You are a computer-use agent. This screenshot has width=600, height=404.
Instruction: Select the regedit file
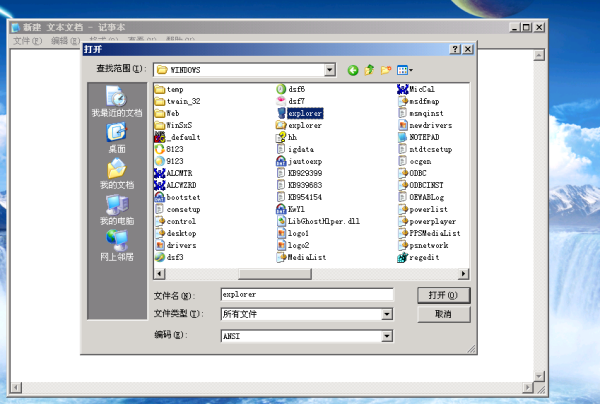424,257
